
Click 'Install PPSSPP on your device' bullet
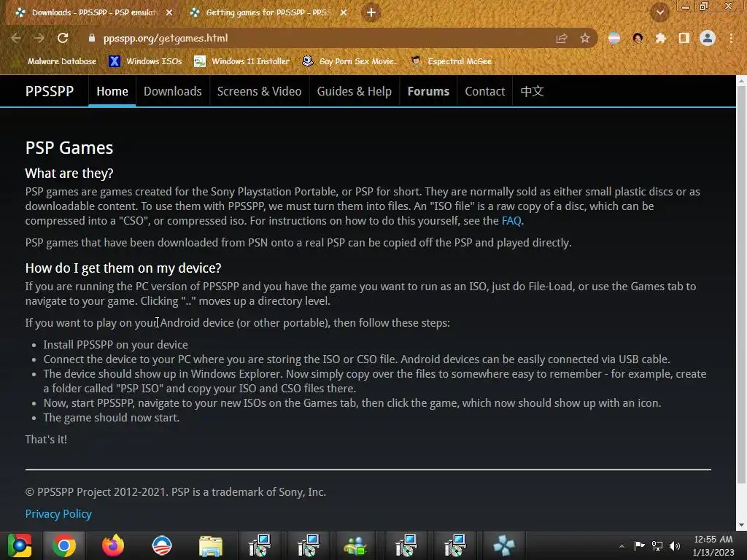(x=116, y=345)
